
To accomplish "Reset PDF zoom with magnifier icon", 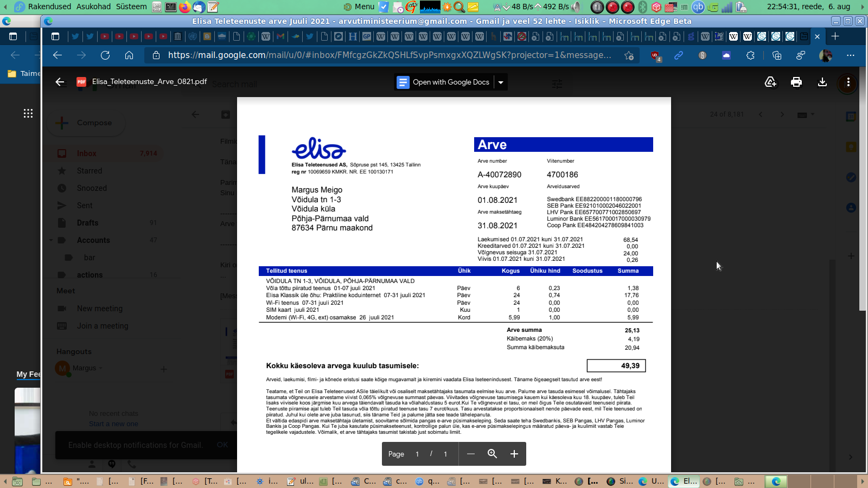I will 492,454.
